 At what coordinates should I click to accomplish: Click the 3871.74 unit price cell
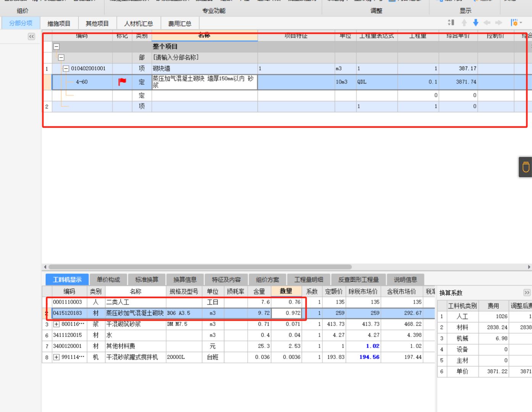coord(458,82)
